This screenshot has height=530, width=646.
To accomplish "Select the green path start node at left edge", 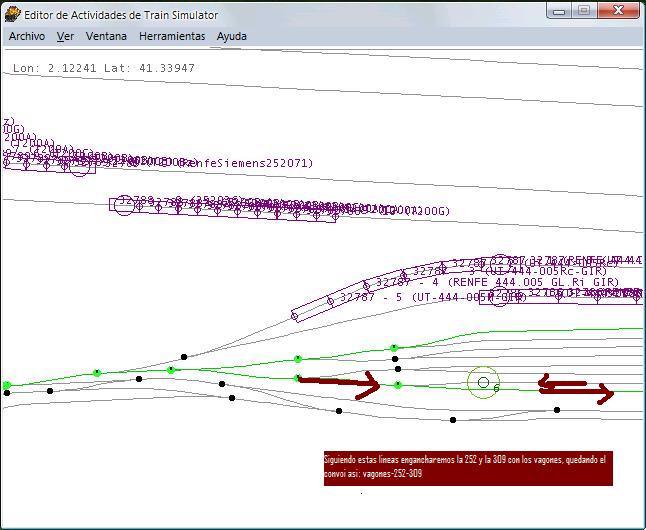I will click(x=7, y=385).
